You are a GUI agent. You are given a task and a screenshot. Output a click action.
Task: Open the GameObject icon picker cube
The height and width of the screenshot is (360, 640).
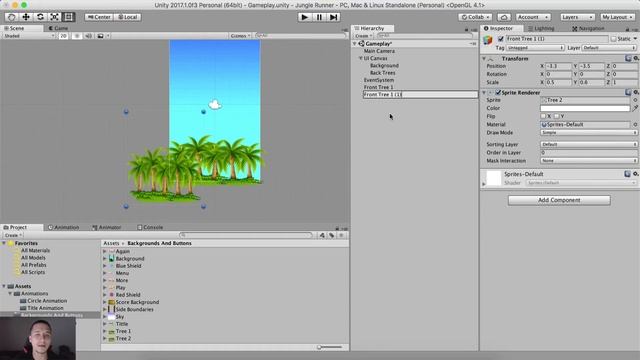click(x=488, y=40)
